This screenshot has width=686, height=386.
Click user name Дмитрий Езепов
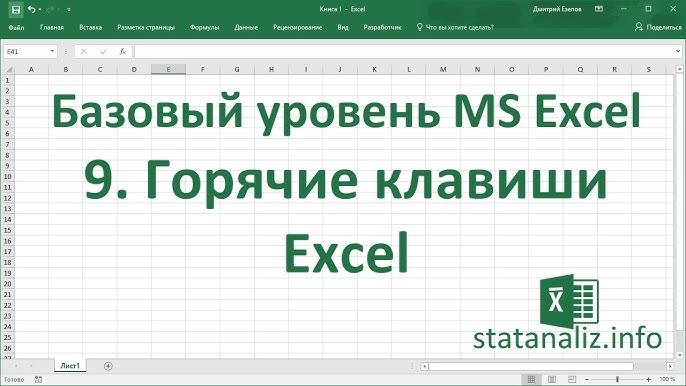click(x=557, y=9)
